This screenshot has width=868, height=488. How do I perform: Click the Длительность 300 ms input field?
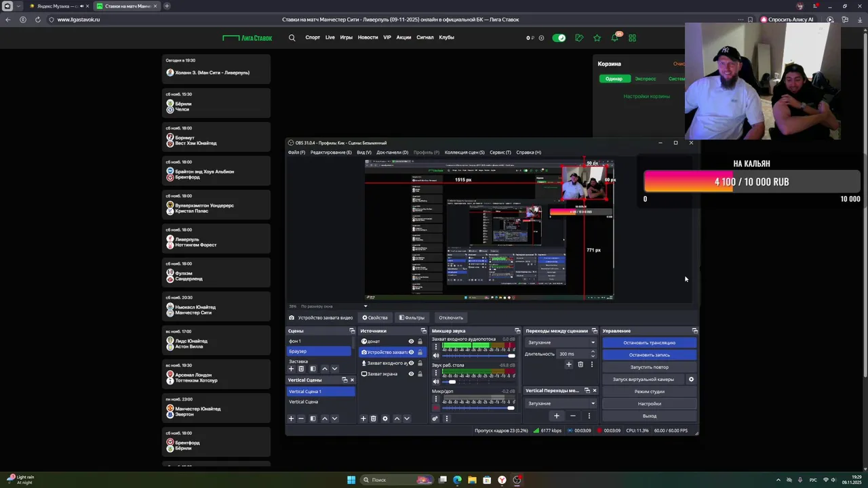pyautogui.click(x=573, y=354)
